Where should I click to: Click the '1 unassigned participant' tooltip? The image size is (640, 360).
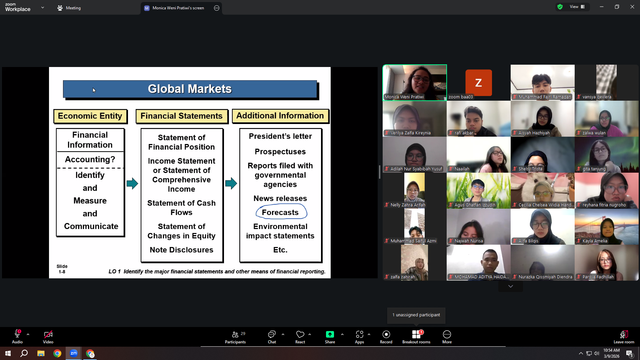pyautogui.click(x=416, y=315)
